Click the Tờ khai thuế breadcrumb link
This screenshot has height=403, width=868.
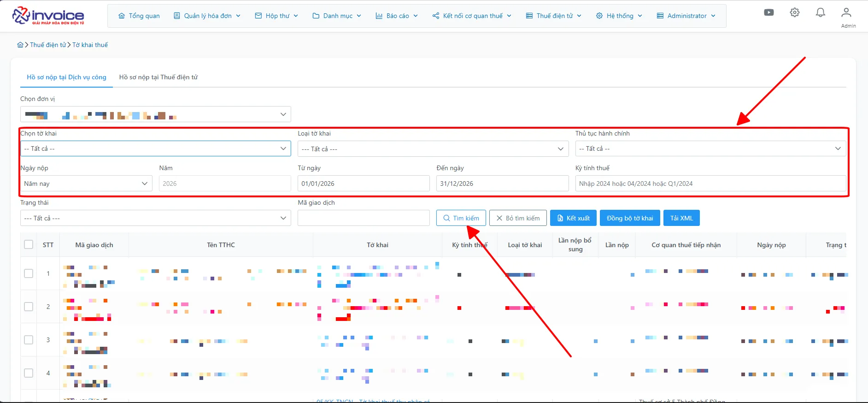point(90,45)
